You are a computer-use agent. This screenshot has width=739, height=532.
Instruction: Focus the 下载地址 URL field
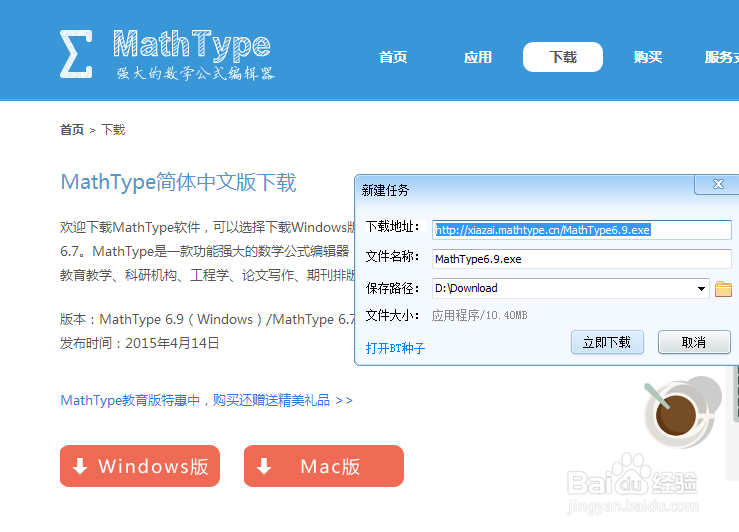point(582,230)
